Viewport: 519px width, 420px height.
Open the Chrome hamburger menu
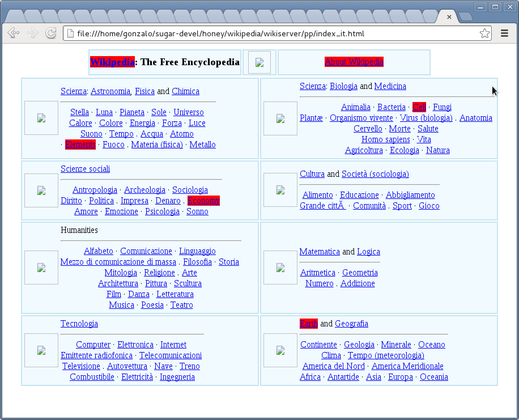pos(504,33)
